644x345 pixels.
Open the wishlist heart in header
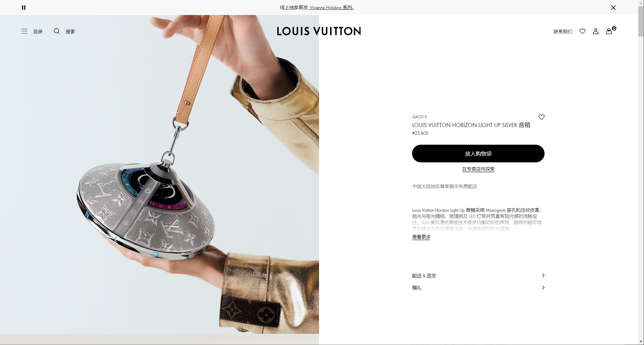pyautogui.click(x=582, y=31)
